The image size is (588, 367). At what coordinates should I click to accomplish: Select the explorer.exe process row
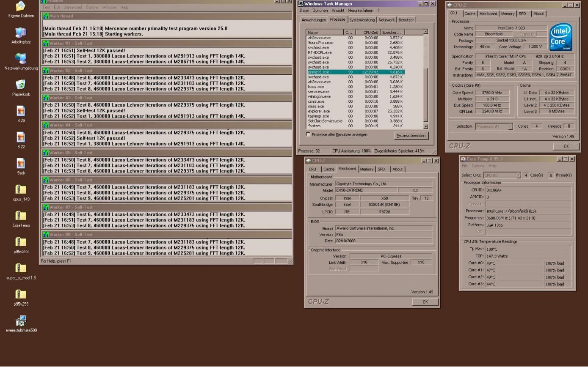(x=356, y=111)
